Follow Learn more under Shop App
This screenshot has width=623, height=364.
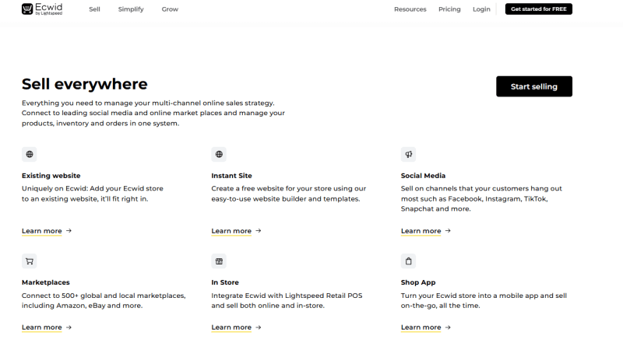point(421,327)
